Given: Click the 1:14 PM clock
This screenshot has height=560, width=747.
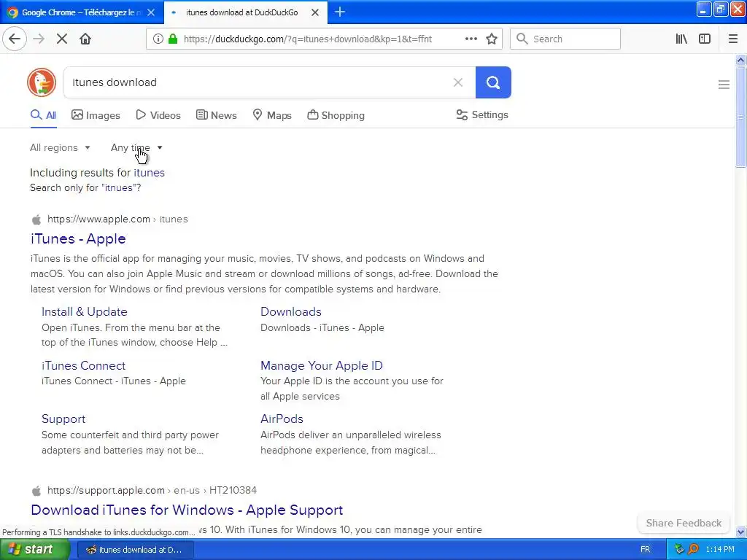Looking at the screenshot, I should (x=720, y=549).
